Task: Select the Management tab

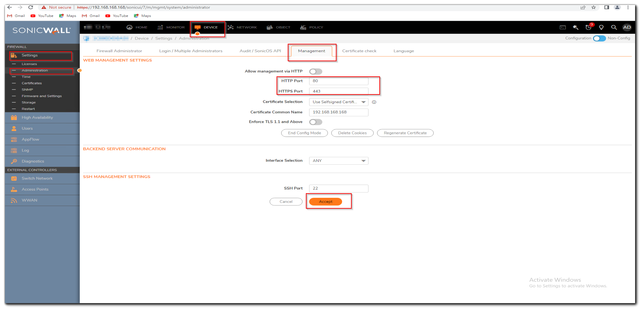Action: (311, 51)
